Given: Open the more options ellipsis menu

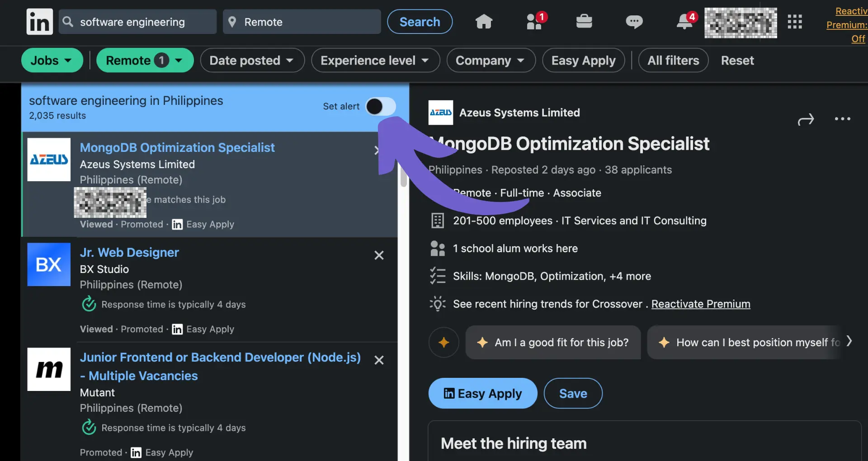Looking at the screenshot, I should [x=842, y=119].
